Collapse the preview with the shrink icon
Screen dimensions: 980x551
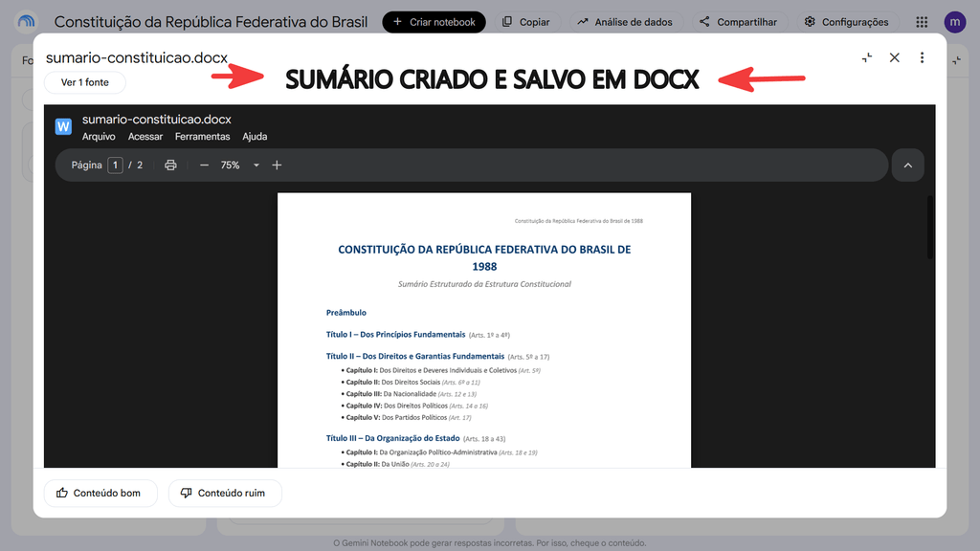(x=867, y=57)
